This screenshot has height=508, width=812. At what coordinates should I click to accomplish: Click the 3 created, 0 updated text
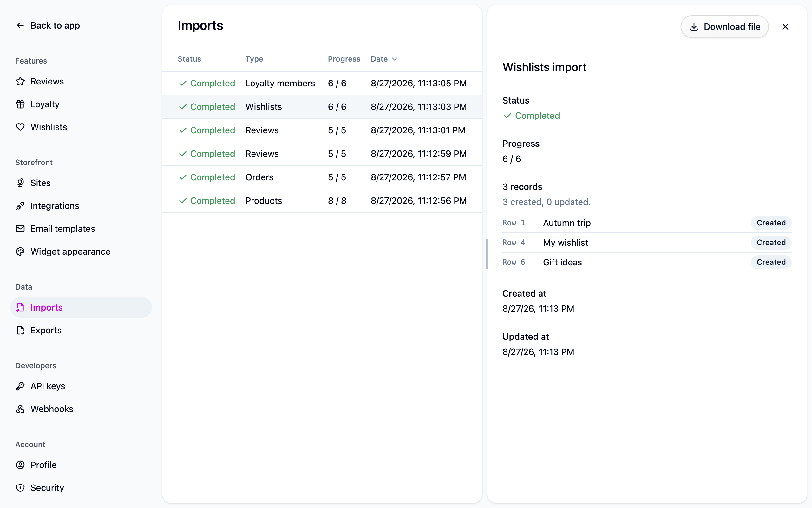coord(546,202)
